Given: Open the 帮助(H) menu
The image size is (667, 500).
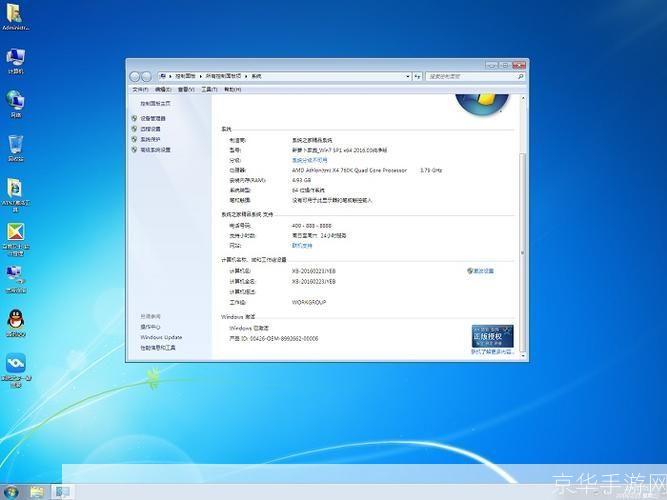Looking at the screenshot, I should click(232, 89).
